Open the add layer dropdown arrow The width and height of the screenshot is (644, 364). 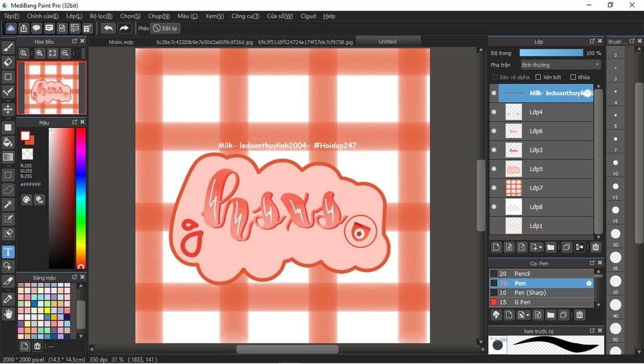[540, 247]
